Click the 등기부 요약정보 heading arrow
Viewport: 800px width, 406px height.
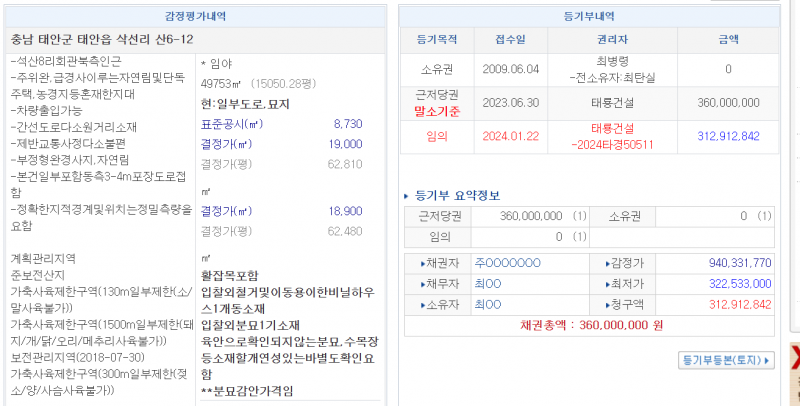[406, 195]
